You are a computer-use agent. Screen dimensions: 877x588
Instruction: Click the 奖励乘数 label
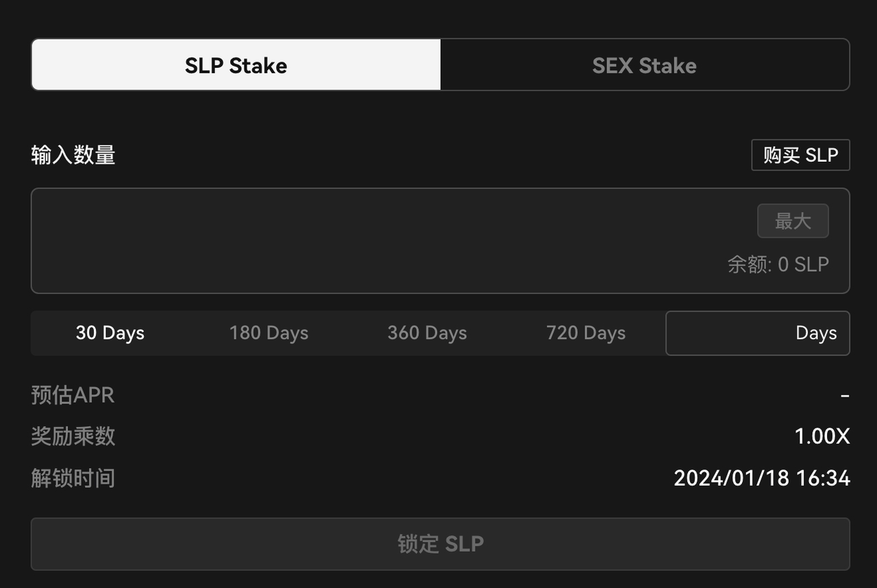[73, 437]
